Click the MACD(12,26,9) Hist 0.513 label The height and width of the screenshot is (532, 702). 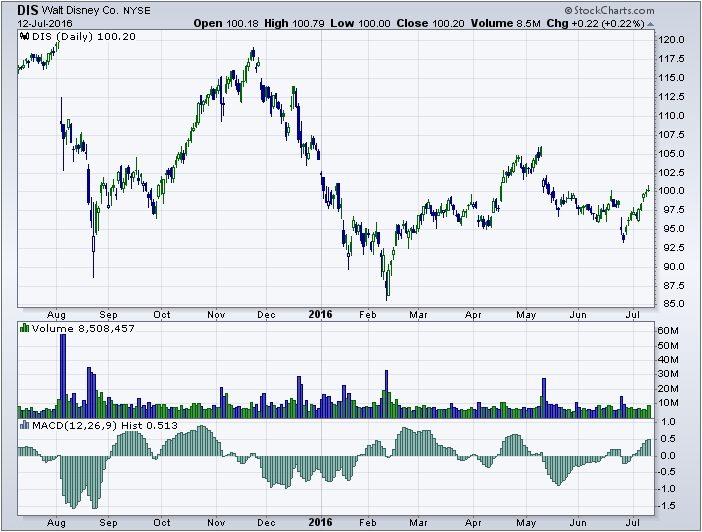pos(104,425)
